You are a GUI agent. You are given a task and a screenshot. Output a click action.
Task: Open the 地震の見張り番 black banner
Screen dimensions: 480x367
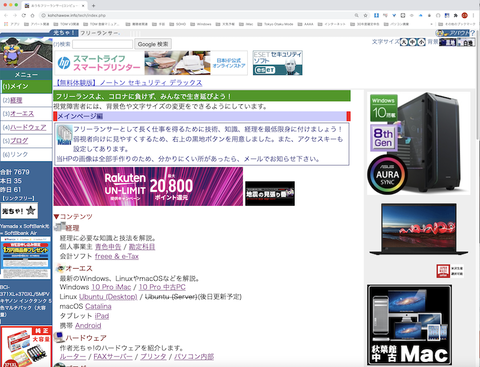coord(270,193)
